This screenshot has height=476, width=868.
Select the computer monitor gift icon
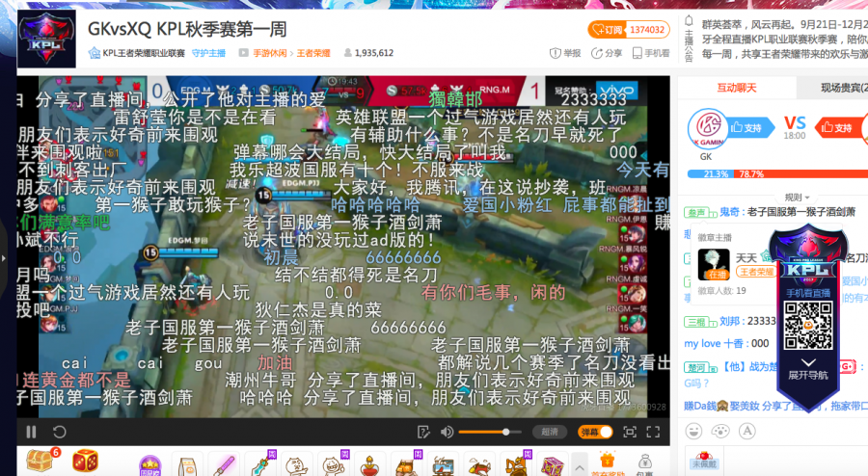(x=444, y=465)
